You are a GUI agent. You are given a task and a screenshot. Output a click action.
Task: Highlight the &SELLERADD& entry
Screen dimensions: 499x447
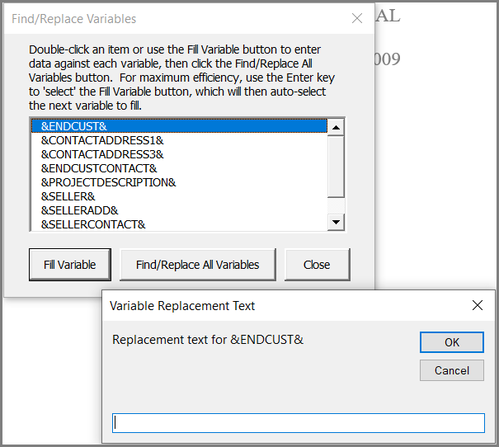[x=179, y=210]
